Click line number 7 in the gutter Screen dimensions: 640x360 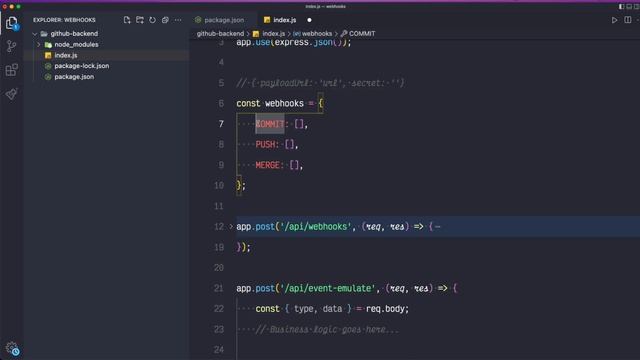[221, 124]
